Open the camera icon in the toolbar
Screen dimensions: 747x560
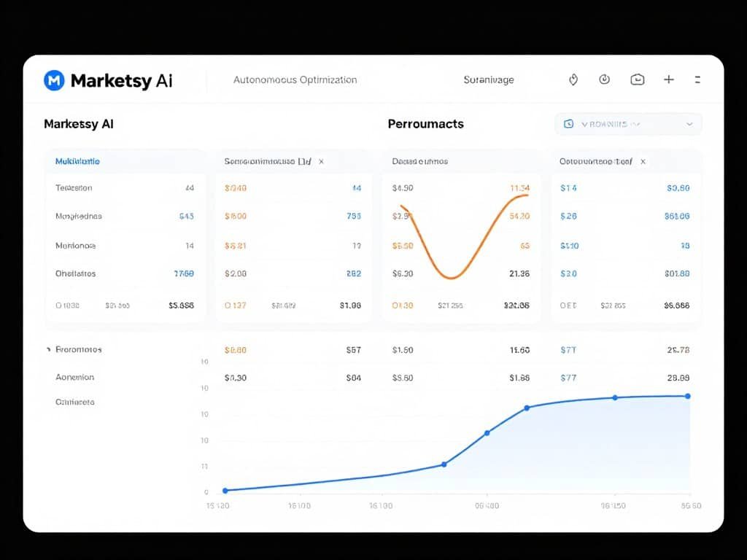[x=637, y=79]
